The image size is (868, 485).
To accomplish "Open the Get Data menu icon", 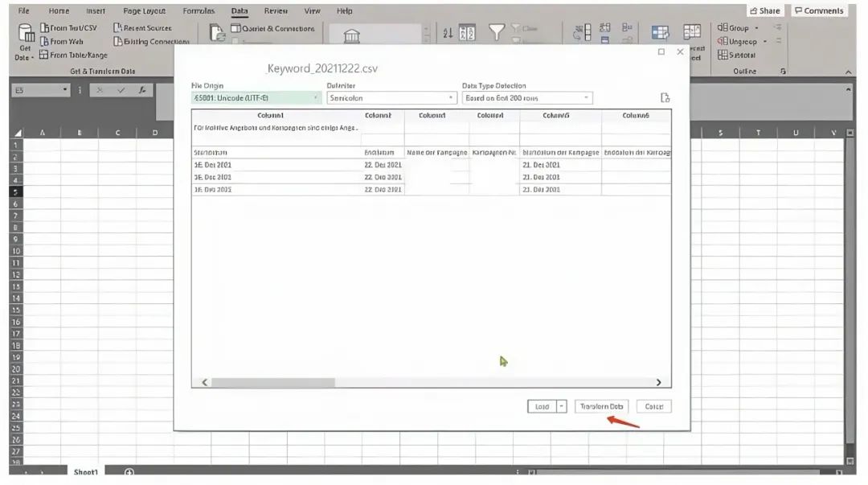I will pyautogui.click(x=26, y=33).
